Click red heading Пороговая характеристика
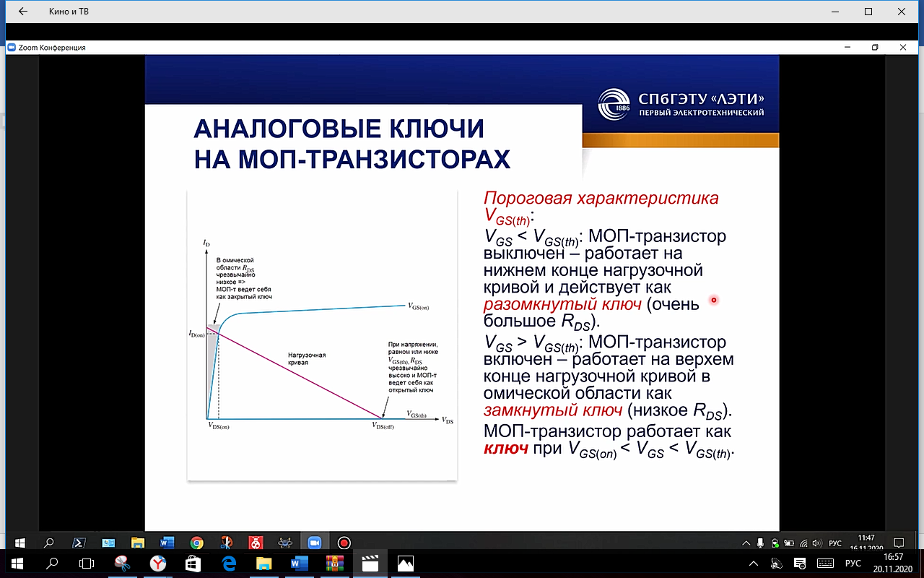 coord(601,198)
